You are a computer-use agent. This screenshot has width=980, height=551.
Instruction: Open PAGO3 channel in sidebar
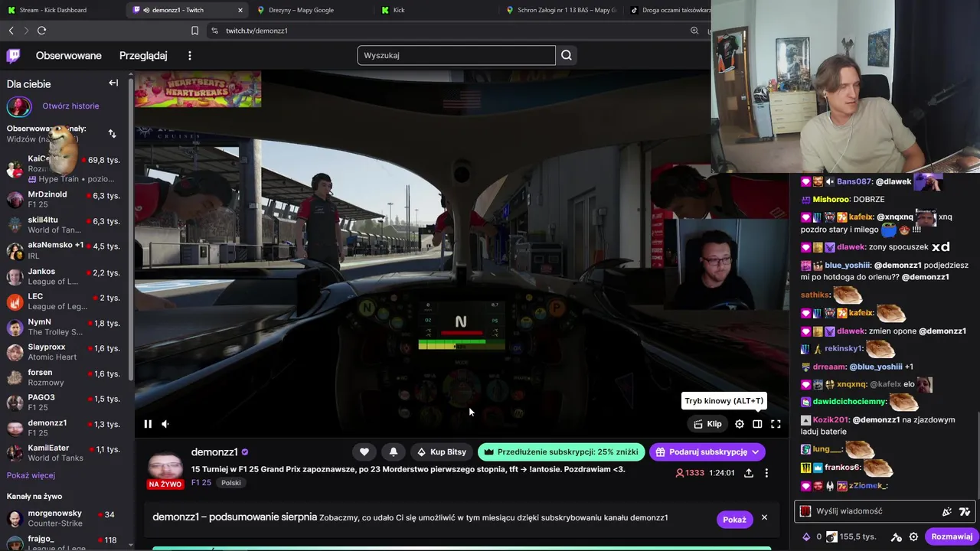point(64,403)
